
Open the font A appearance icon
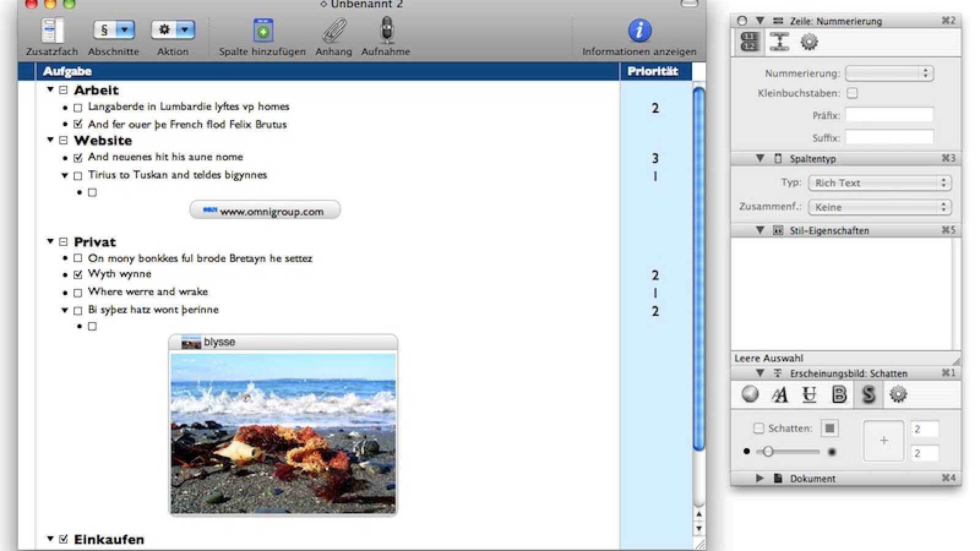pos(780,395)
